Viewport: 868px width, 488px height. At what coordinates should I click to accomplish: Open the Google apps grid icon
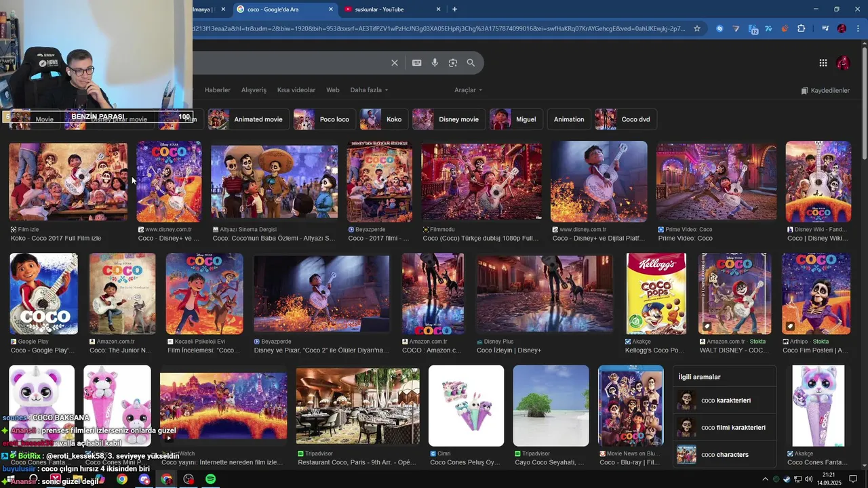(823, 63)
